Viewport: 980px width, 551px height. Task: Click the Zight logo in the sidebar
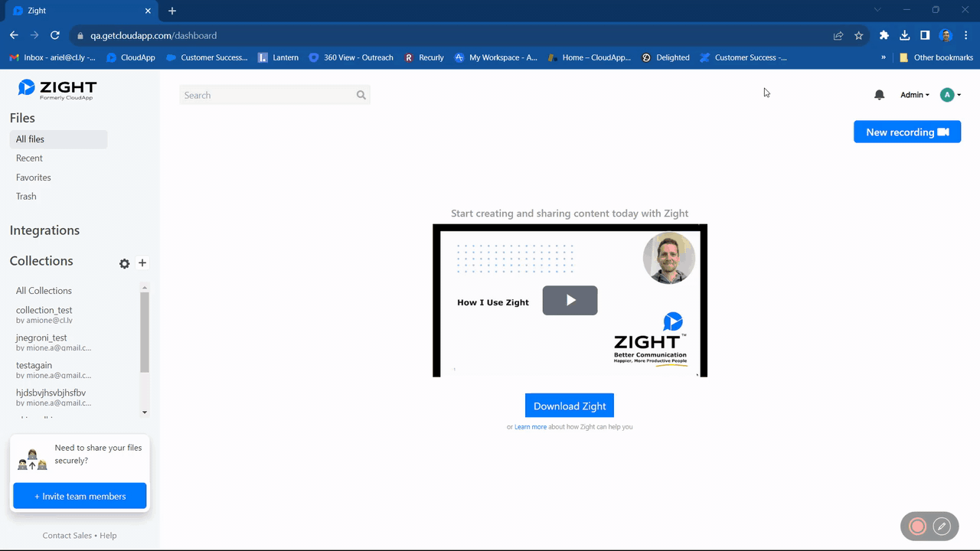coord(57,90)
